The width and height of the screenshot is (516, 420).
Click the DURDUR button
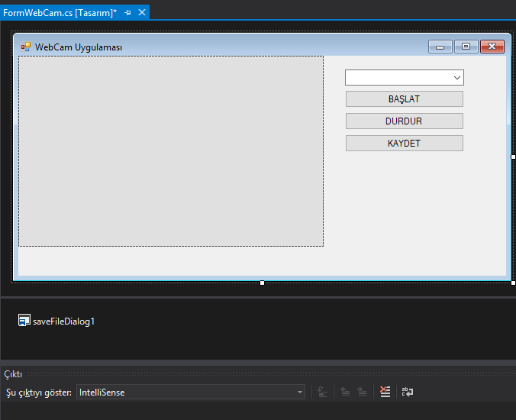(x=404, y=121)
